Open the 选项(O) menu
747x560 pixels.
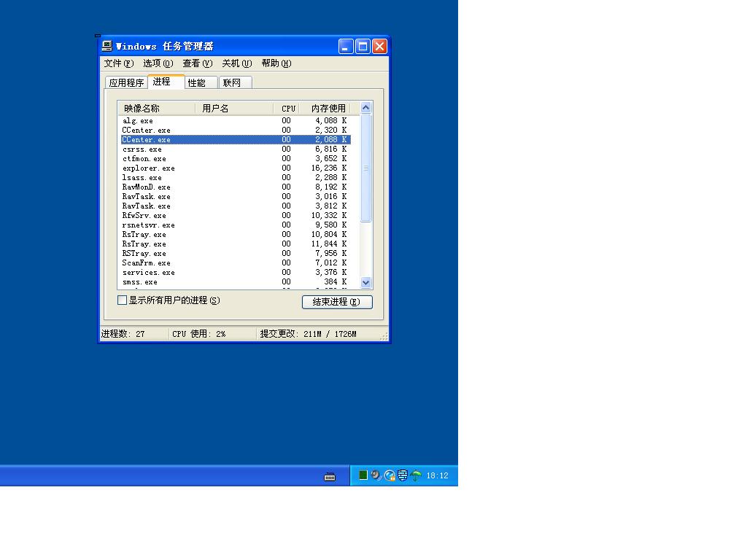pyautogui.click(x=158, y=63)
